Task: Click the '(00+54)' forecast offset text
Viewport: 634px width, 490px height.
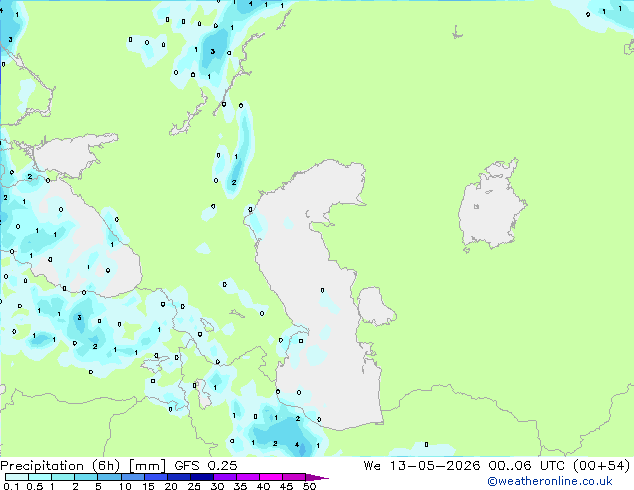Action: (602, 466)
